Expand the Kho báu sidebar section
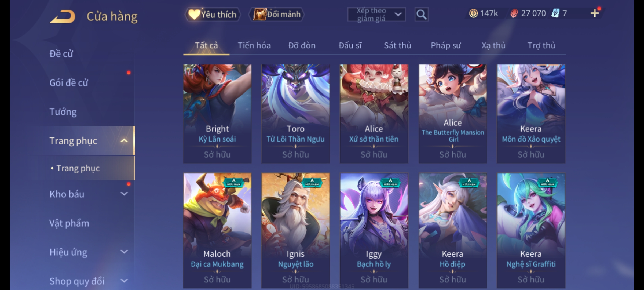Image resolution: width=644 pixels, height=290 pixels. coord(124,194)
